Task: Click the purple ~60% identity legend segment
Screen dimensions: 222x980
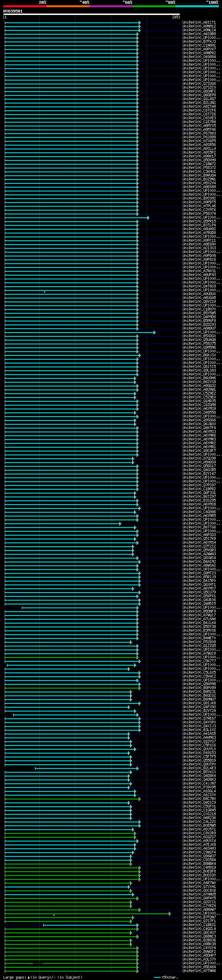Action: tap(111, 7)
